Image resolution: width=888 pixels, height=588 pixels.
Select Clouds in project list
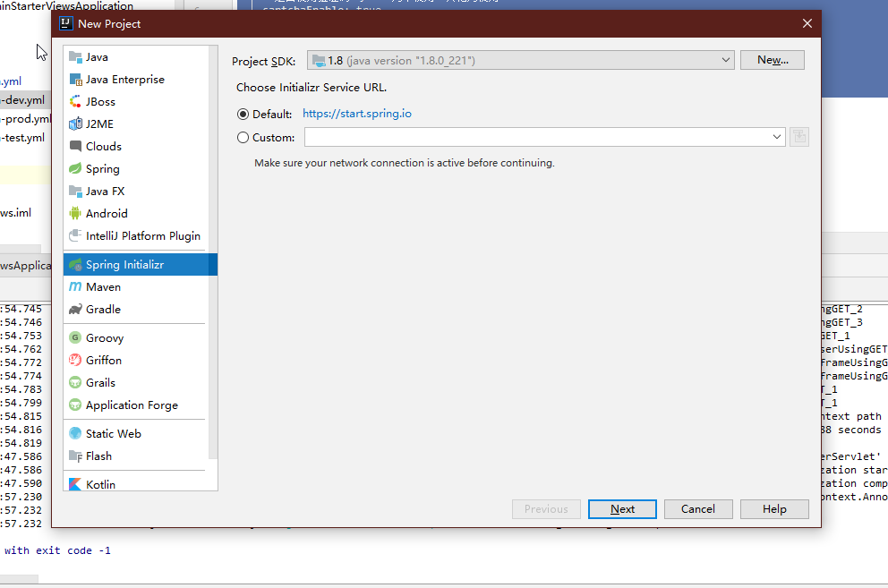tap(136, 146)
